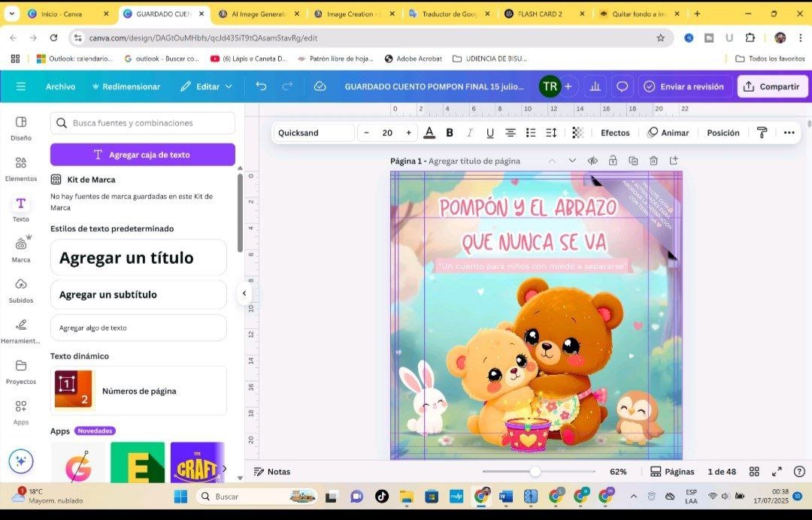Screen dimensions: 812x520
Task: Open the Elementos panel in the sidebar
Action: pos(20,167)
